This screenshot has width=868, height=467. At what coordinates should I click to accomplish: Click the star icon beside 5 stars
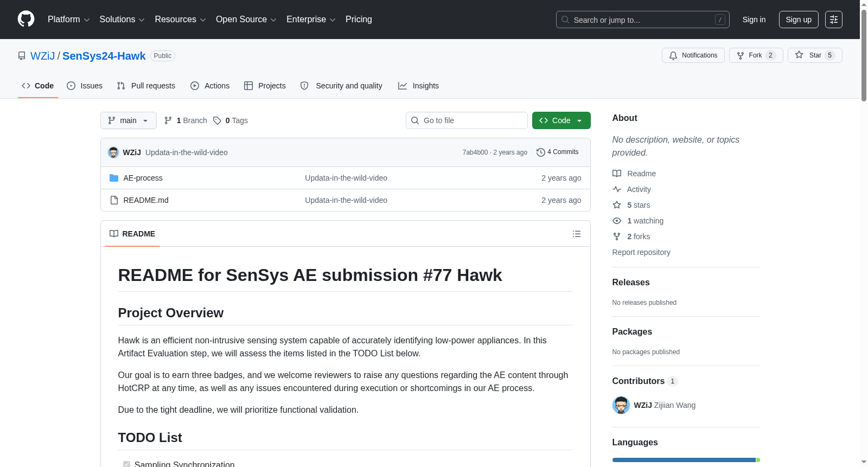coord(617,205)
